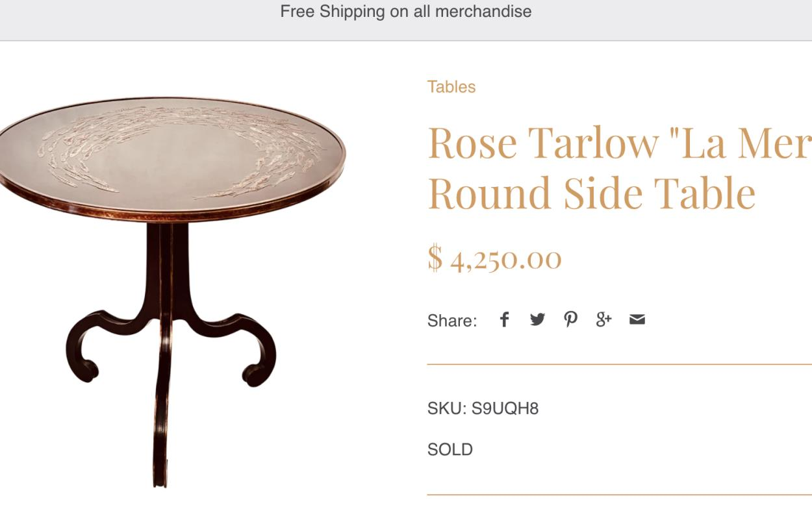
Task: Share product on Facebook
Action: click(x=504, y=319)
